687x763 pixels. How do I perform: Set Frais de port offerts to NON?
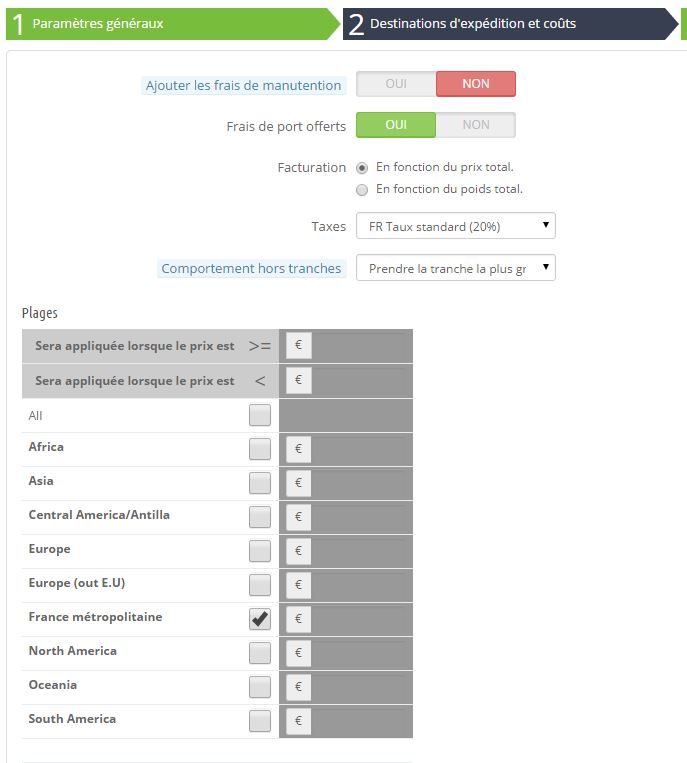(476, 125)
